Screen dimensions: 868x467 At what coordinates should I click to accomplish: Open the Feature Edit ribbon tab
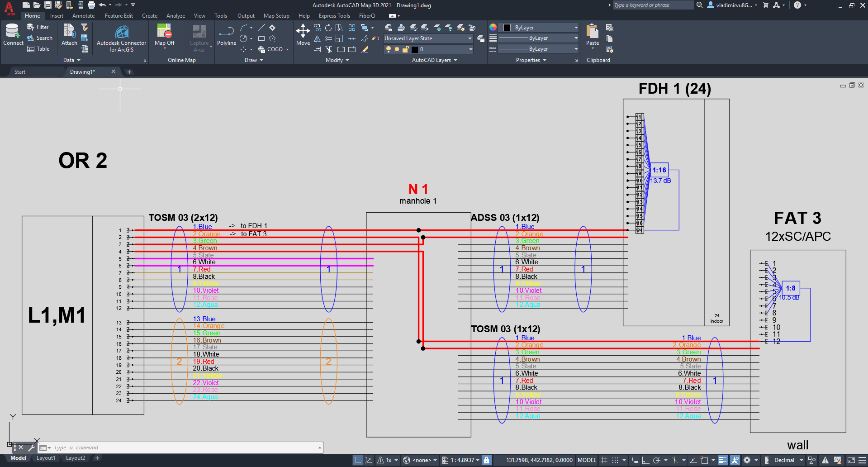119,16
